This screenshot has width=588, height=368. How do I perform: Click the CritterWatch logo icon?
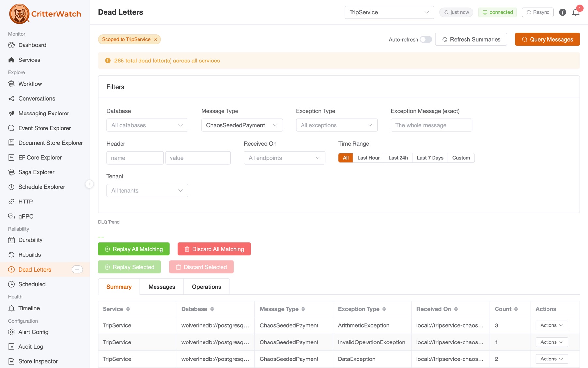(x=19, y=14)
